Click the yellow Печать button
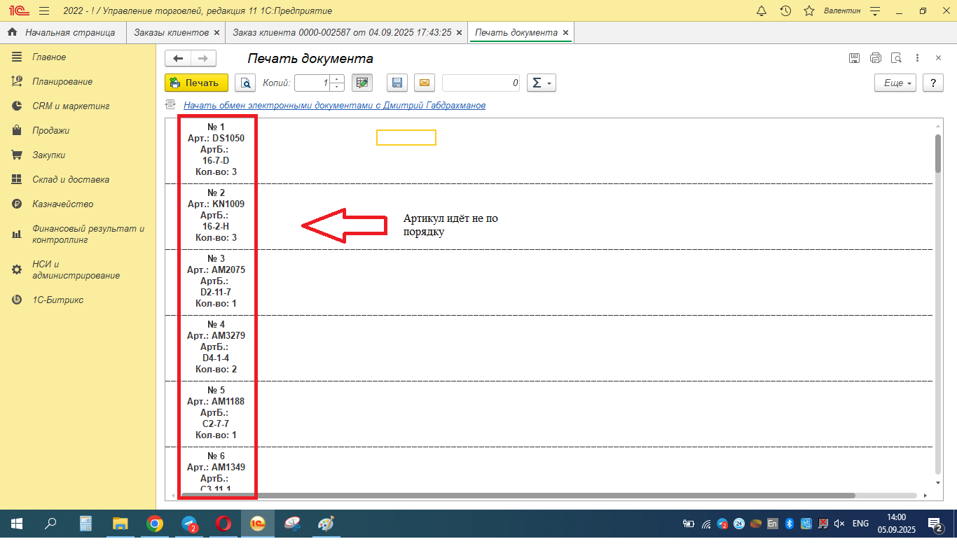The height and width of the screenshot is (560, 957). [196, 83]
